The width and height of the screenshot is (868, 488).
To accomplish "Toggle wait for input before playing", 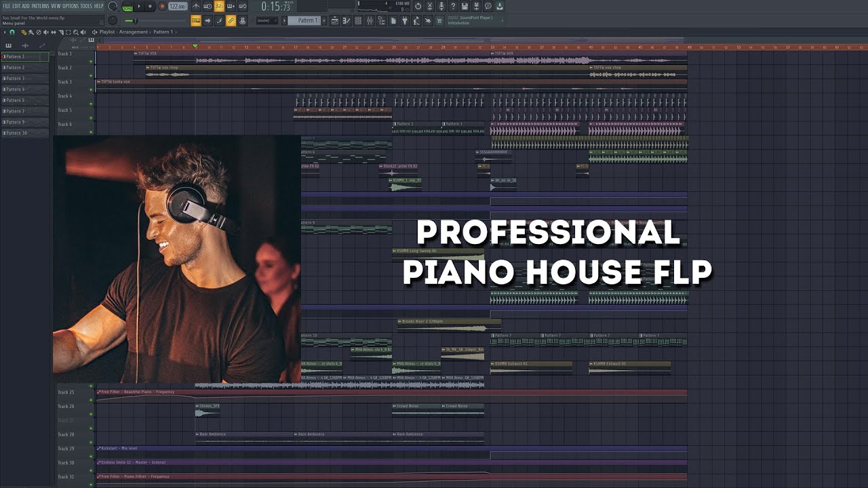I will 208,6.
